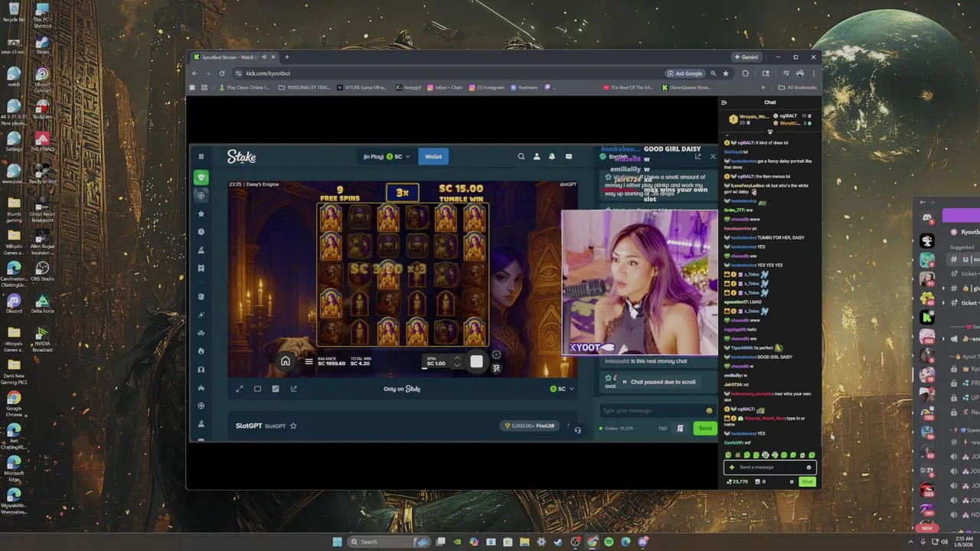The image size is (980, 551).
Task: Open the Discord desktop shortcut
Action: [14, 304]
